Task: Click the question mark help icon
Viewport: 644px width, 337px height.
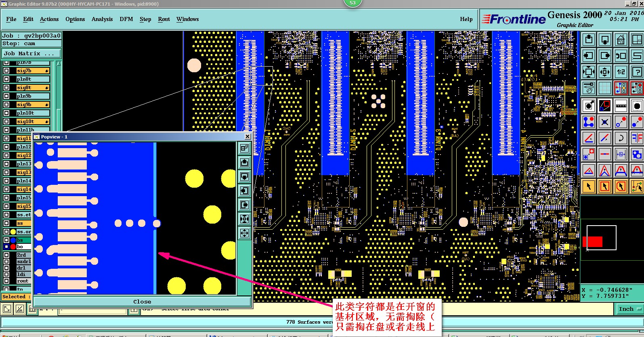Action: (637, 72)
